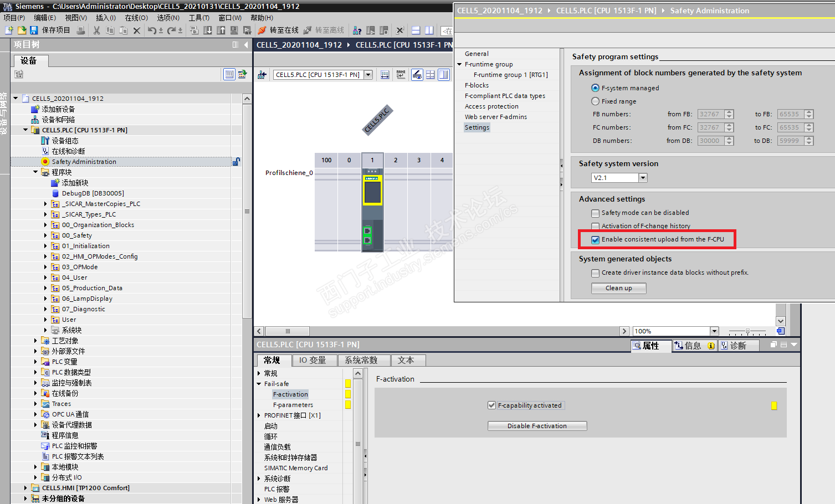The width and height of the screenshot is (835, 504).
Task: Open the 在线(O) menu
Action: click(136, 18)
